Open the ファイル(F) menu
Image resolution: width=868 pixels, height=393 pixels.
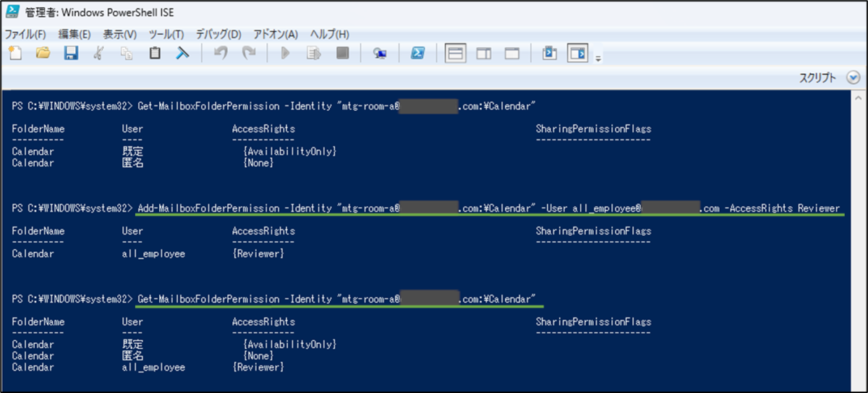tap(25, 34)
